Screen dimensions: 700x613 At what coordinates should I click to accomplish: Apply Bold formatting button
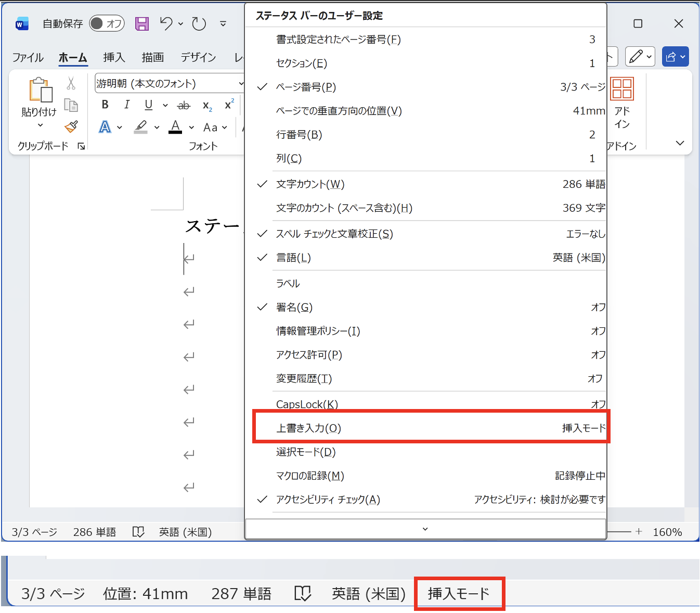click(x=105, y=105)
